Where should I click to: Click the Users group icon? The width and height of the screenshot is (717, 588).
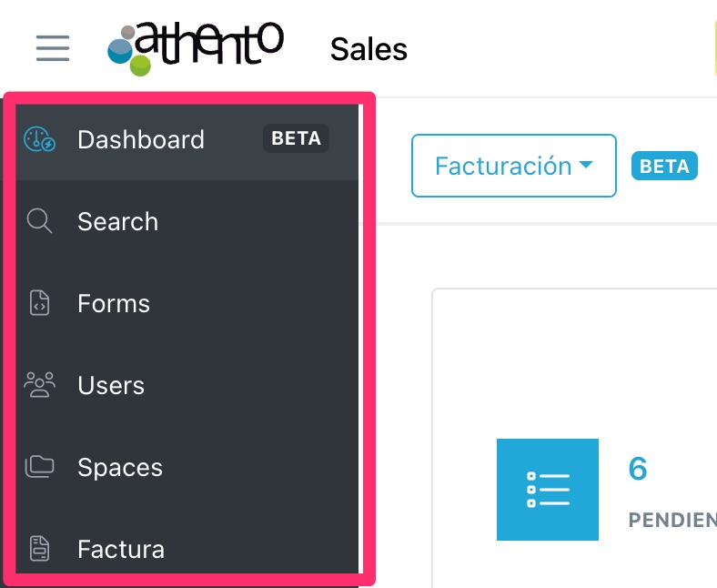point(39,385)
